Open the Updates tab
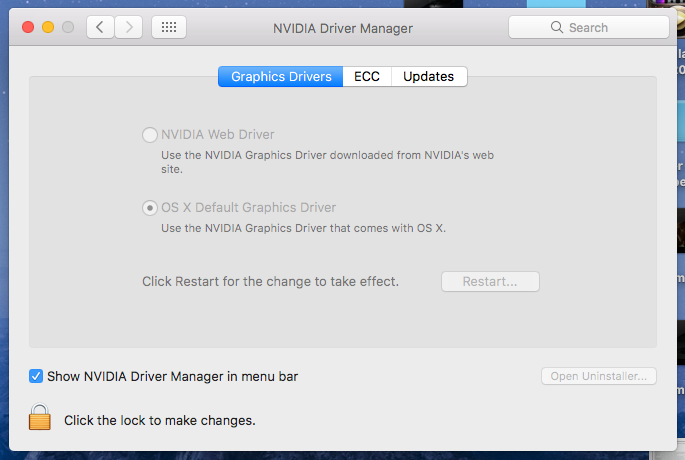Image resolution: width=685 pixels, height=460 pixels. point(429,76)
